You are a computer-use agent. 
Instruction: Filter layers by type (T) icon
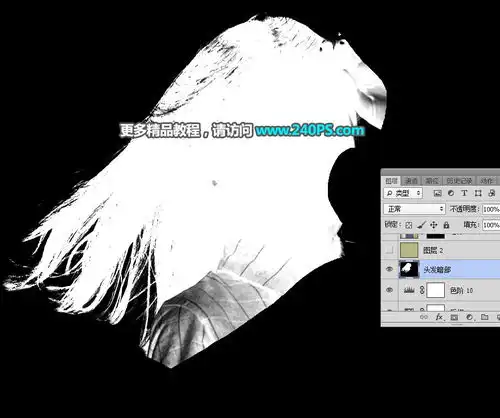(464, 193)
